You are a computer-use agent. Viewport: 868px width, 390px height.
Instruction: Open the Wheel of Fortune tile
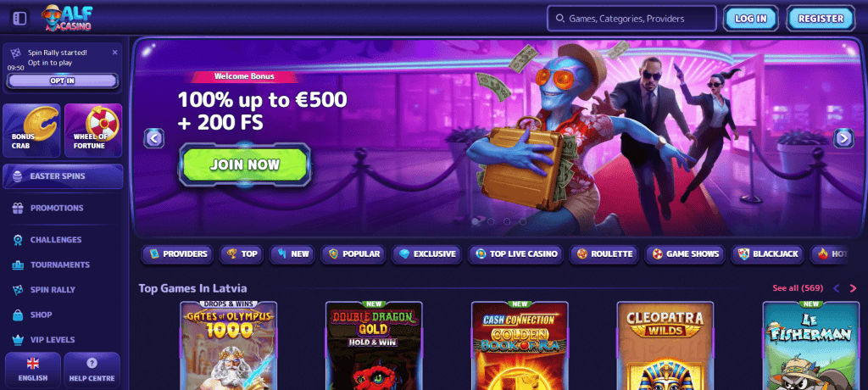tap(93, 131)
